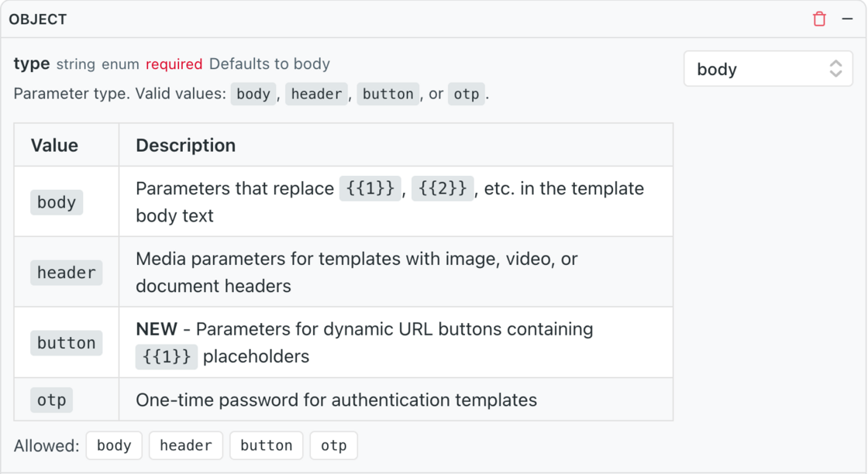Screen dimensions: 868x474
Task: Select the 'button' allowed value chip
Action: pyautogui.click(x=267, y=445)
